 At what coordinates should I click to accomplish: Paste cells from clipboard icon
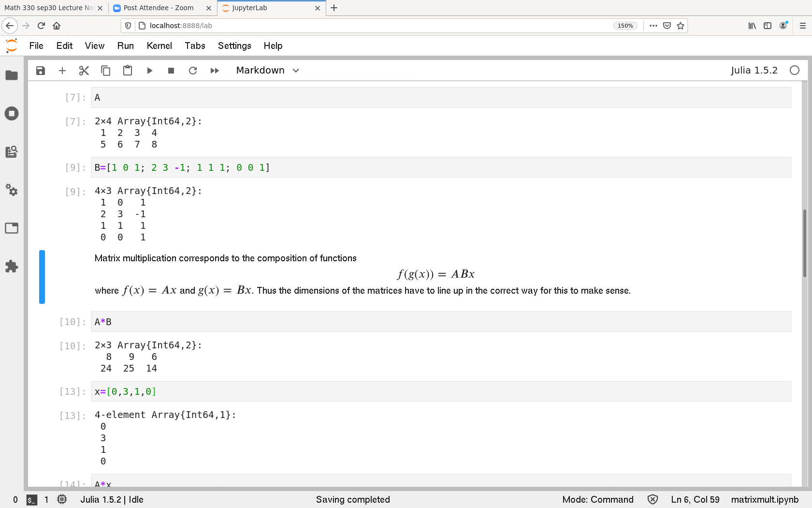pos(128,71)
